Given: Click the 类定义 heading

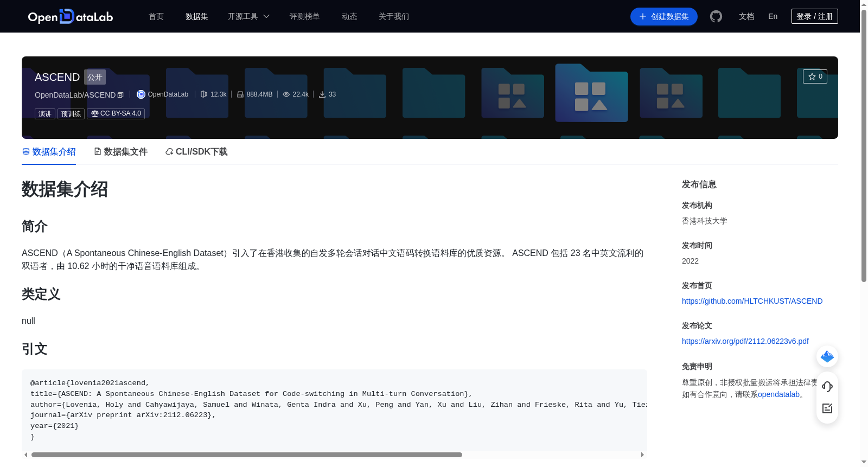Looking at the screenshot, I should click(41, 294).
